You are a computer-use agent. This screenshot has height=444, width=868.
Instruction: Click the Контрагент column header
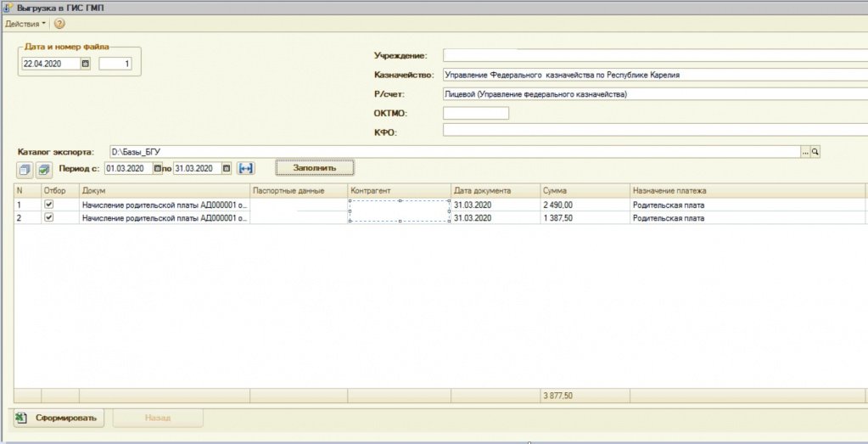(x=399, y=190)
